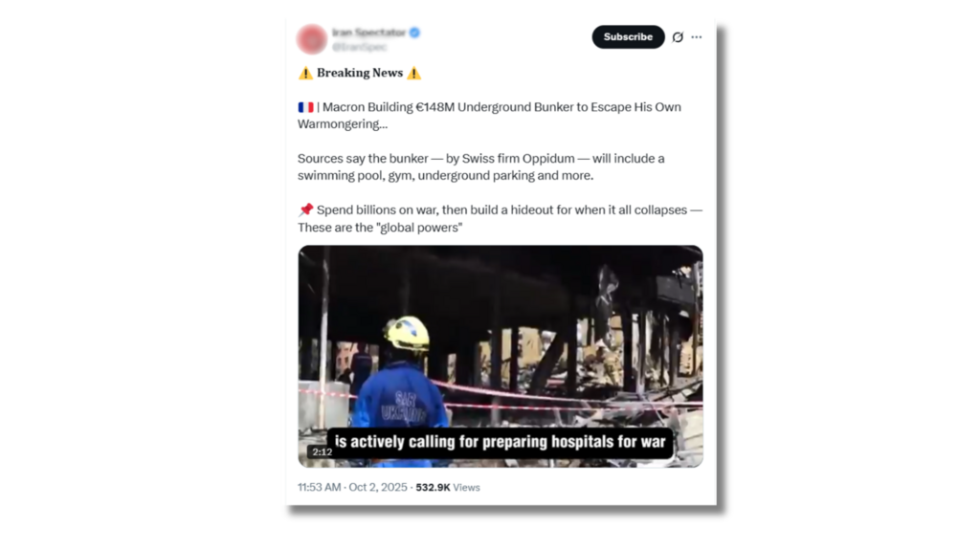Click the French flag emoji
The image size is (980, 551).
[305, 107]
